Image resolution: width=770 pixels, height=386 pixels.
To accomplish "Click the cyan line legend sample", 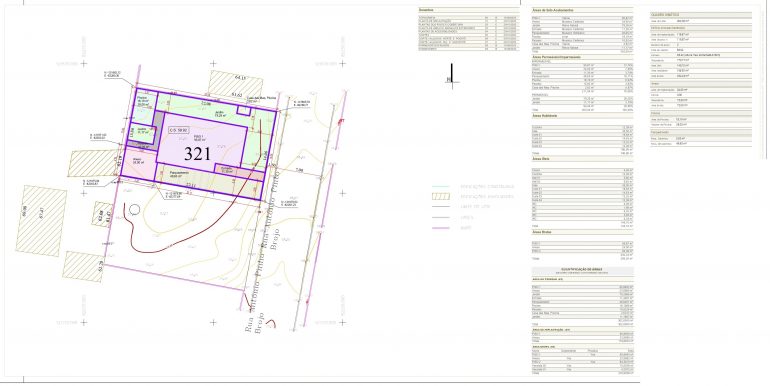I will point(441,187).
